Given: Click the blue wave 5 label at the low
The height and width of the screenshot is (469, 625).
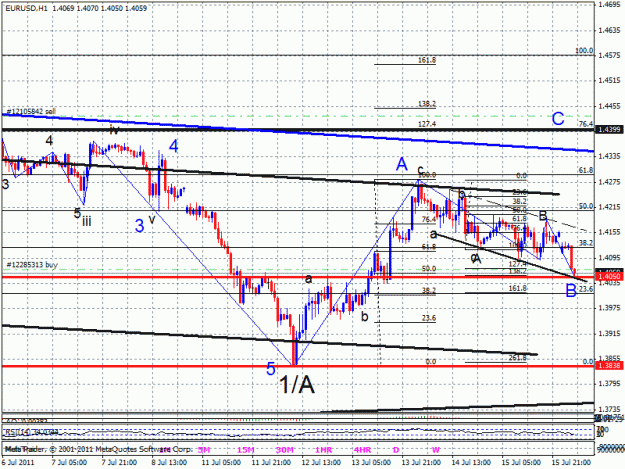Looking at the screenshot, I should click(271, 369).
